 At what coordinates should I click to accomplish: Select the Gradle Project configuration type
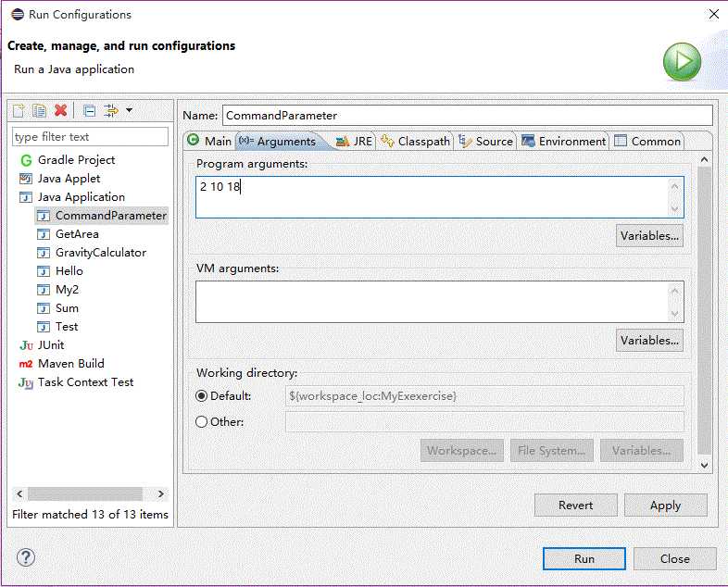[x=76, y=160]
